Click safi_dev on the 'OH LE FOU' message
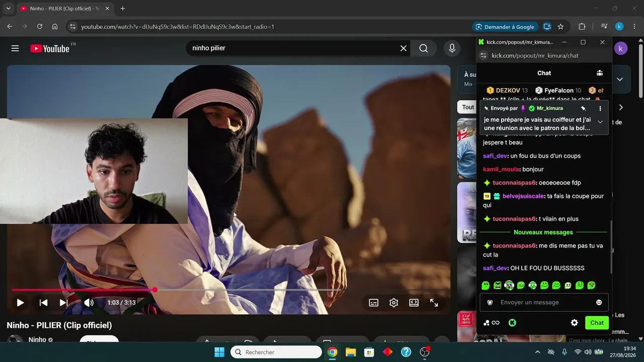 click(x=495, y=268)
